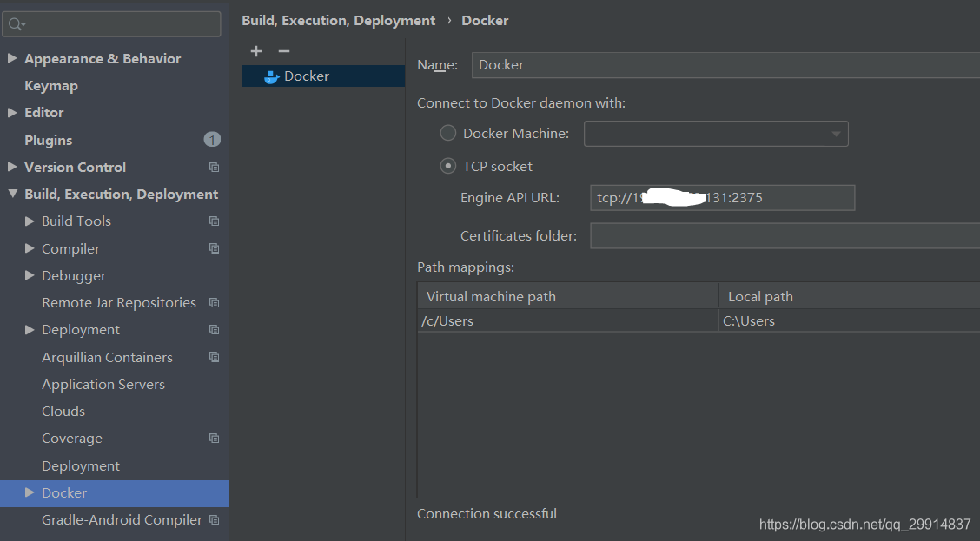The height and width of the screenshot is (541, 980).
Task: Click the Connection successful status text
Action: [487, 513]
